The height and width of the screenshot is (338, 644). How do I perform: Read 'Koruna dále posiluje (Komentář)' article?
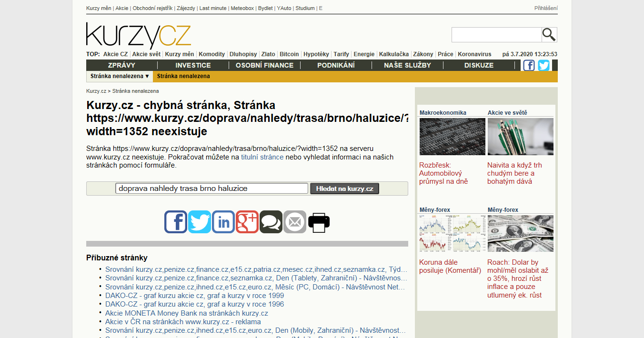(450, 266)
